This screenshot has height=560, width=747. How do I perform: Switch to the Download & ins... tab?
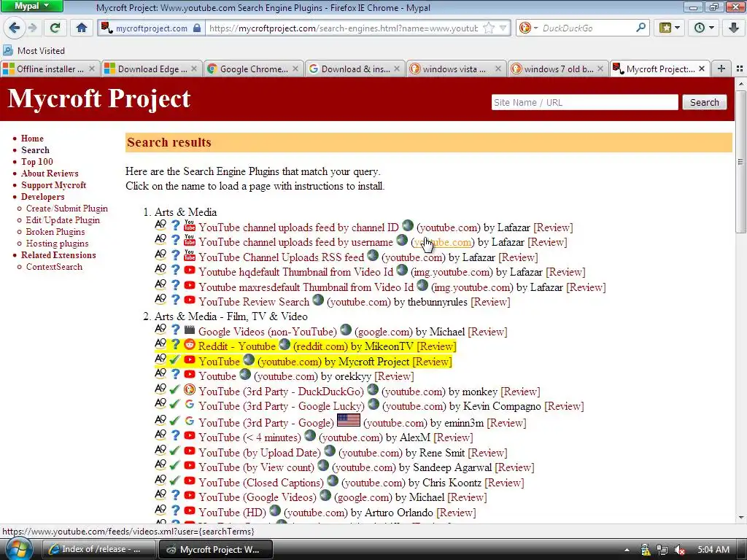[355, 69]
